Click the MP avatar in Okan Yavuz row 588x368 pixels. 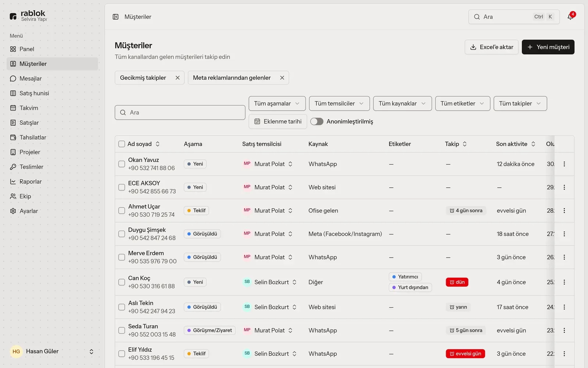[247, 164]
